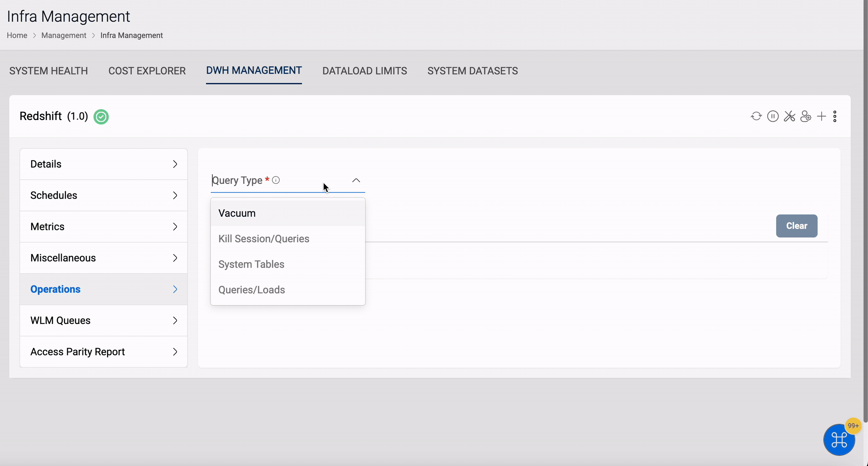Open the Metrics menu item

click(x=104, y=227)
